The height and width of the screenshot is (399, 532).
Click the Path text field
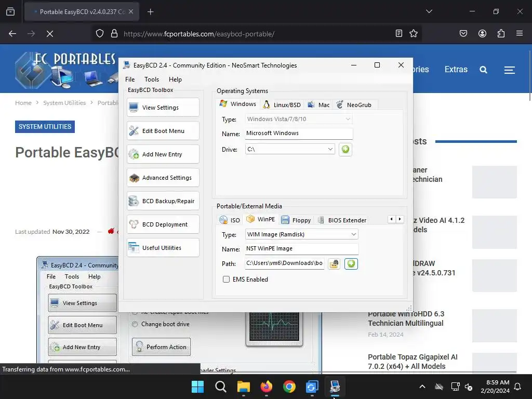click(285, 263)
